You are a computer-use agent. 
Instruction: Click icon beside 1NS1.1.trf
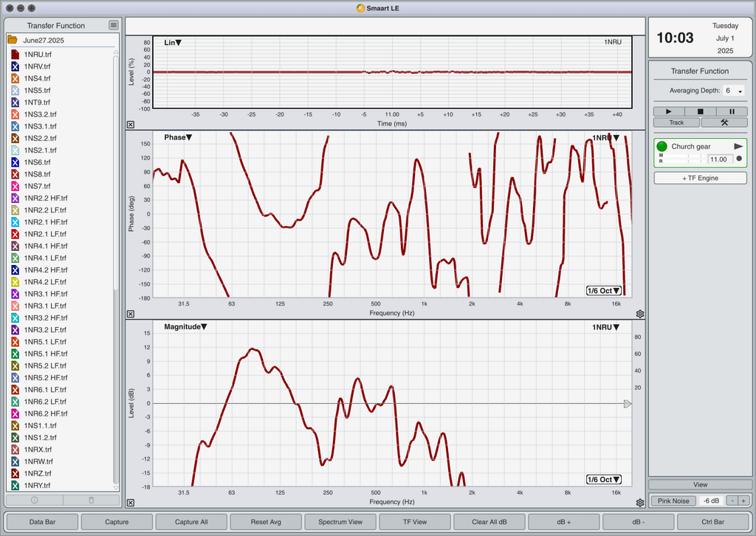pyautogui.click(x=15, y=425)
